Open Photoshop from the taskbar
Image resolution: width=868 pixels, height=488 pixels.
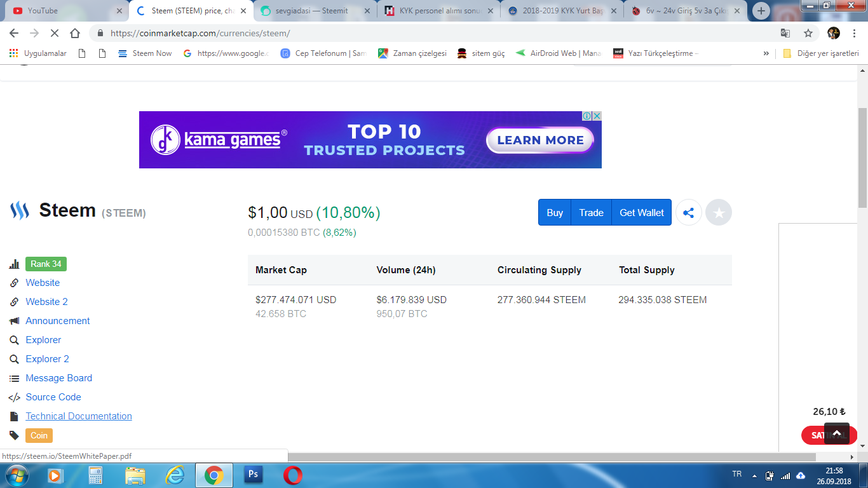click(254, 475)
